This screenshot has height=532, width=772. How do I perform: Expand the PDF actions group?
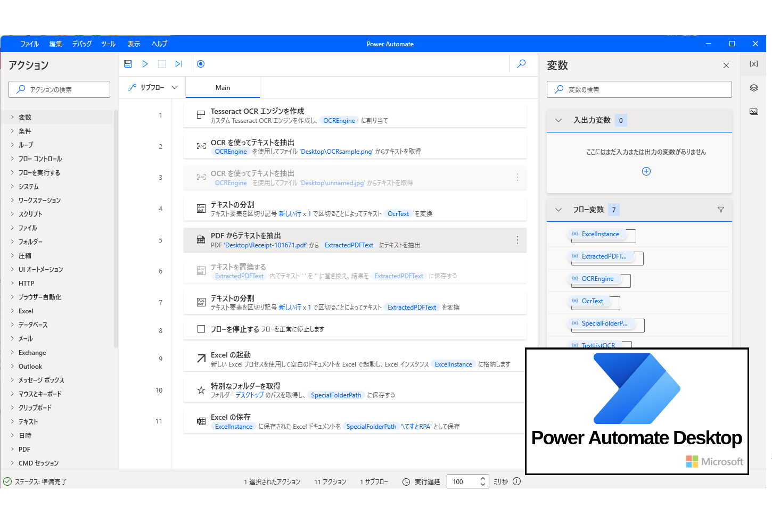pyautogui.click(x=12, y=449)
